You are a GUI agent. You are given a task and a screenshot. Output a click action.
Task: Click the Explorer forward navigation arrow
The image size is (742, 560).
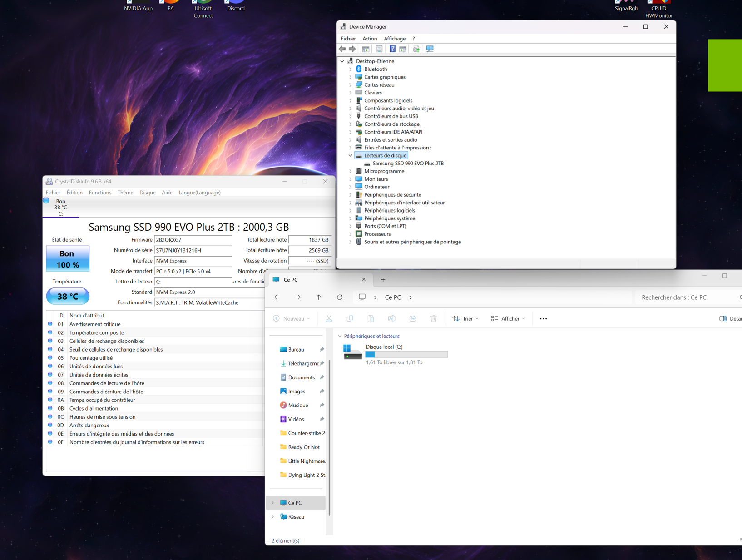click(298, 297)
